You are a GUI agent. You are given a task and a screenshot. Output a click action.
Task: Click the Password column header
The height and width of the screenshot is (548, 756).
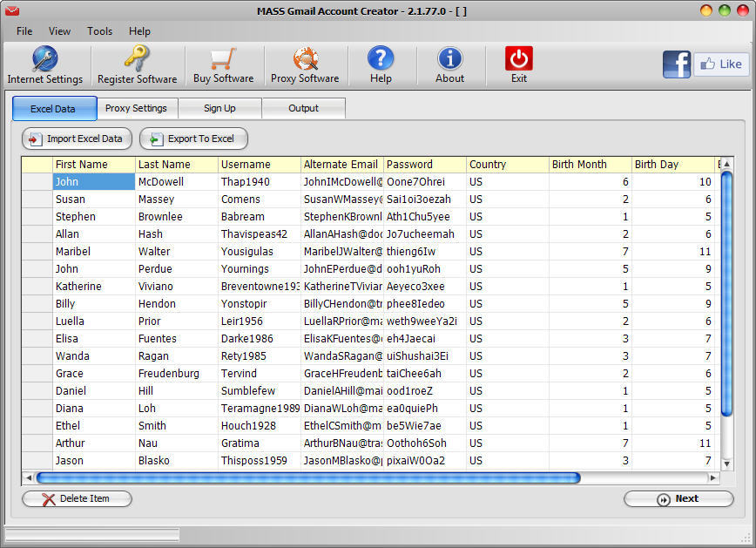pyautogui.click(x=425, y=165)
